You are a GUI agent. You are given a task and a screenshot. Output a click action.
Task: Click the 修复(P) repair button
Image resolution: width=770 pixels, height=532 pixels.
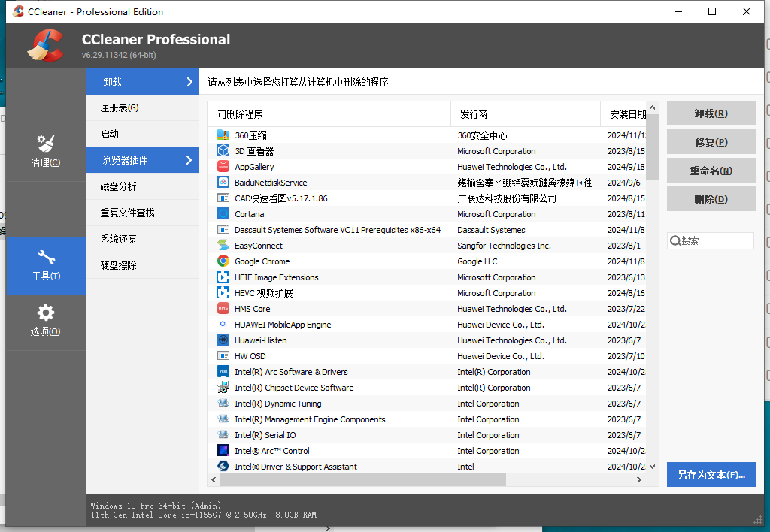coord(711,142)
